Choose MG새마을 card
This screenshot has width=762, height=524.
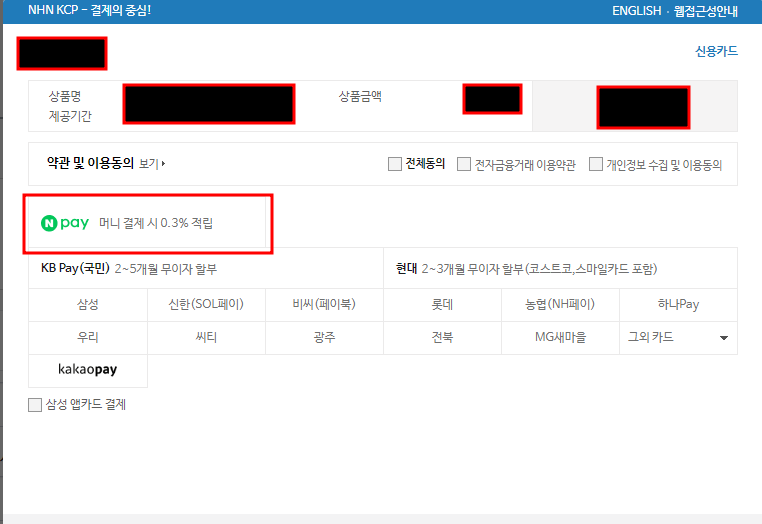click(x=560, y=337)
